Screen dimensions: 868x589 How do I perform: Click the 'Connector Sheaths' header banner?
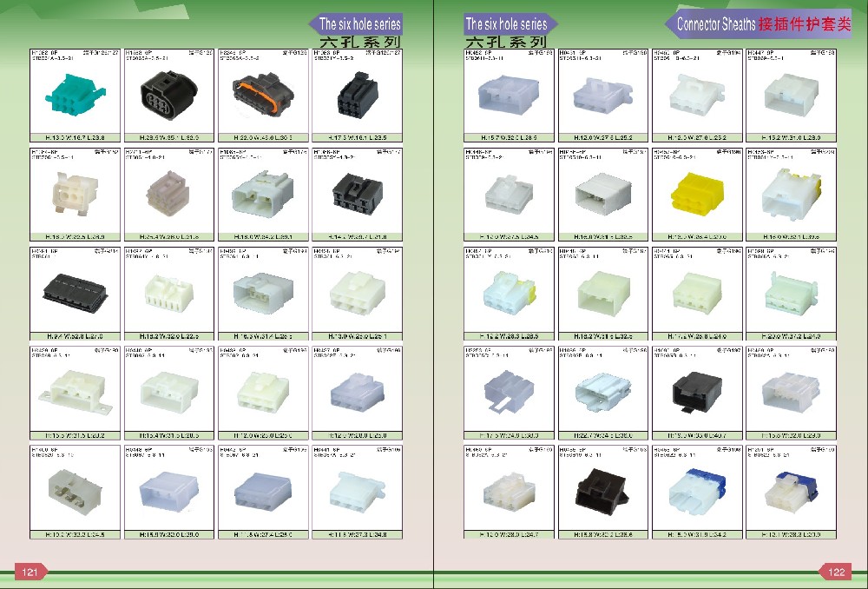point(758,23)
